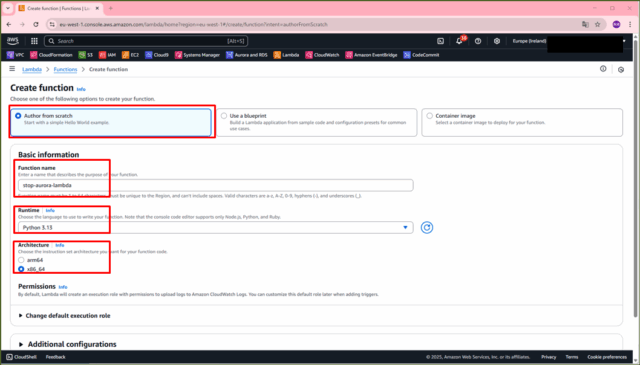Open the help question mark icon
Viewport: 640px width, 365px height.
(x=478, y=41)
